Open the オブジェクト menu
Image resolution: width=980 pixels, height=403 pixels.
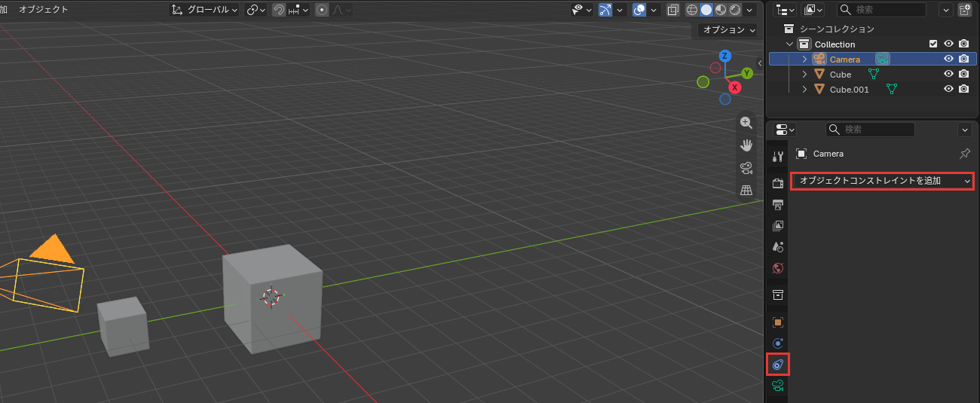(43, 10)
